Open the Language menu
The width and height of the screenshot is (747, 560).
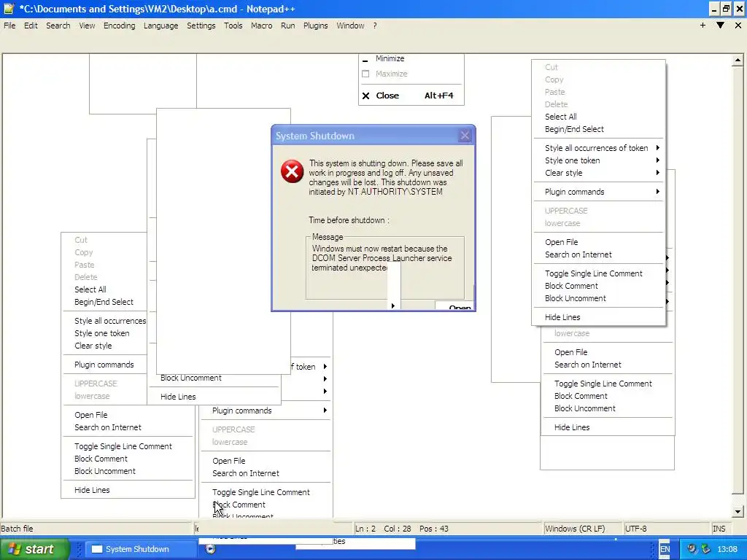pyautogui.click(x=161, y=26)
